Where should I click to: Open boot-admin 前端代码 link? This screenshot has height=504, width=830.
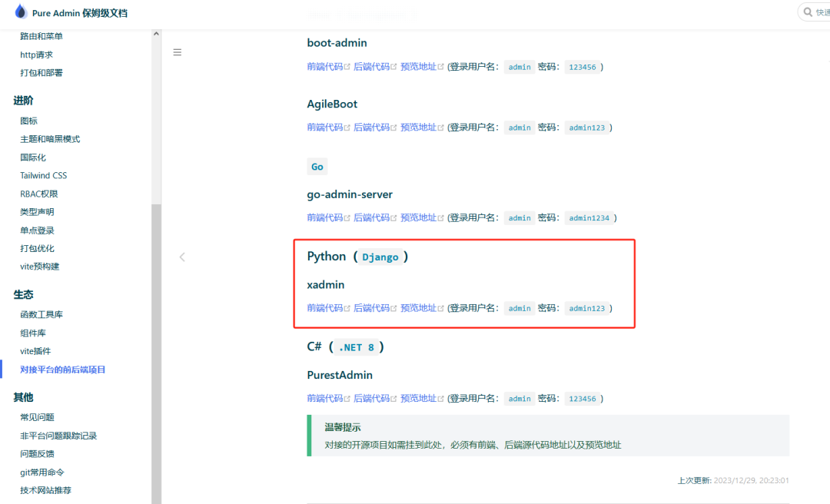pos(325,67)
